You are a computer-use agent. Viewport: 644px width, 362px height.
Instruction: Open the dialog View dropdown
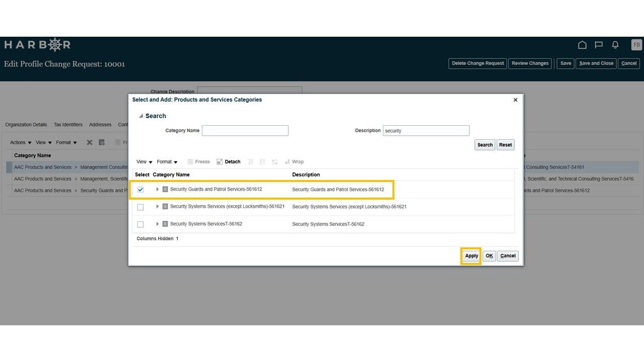(144, 162)
